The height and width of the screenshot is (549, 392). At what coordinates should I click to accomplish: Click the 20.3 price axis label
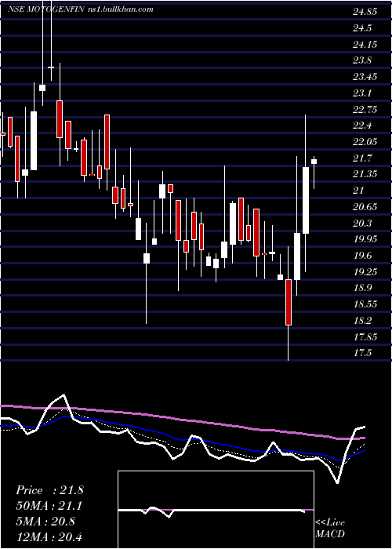pos(362,223)
